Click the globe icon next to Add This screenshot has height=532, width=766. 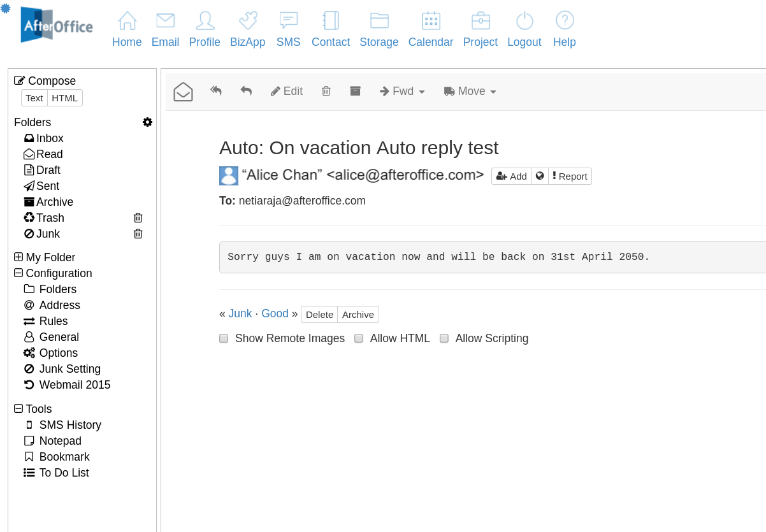tap(540, 176)
